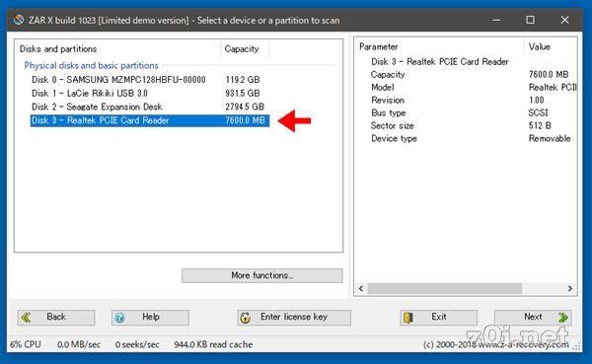
Task: Click the Exit door icon
Action: coord(408,318)
